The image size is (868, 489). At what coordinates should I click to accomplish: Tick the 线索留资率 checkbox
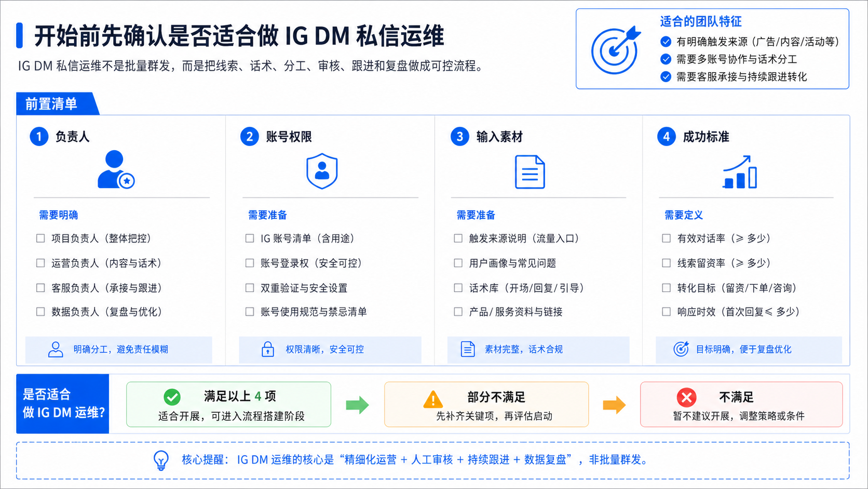tap(667, 263)
